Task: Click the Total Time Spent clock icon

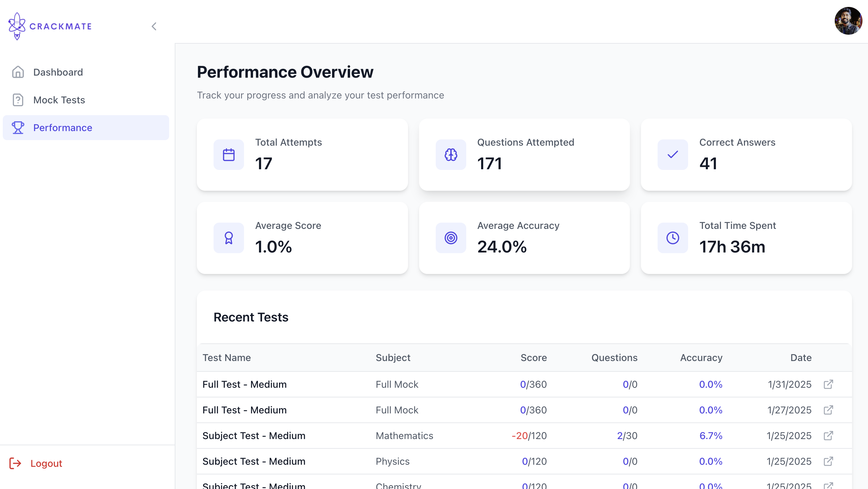Action: (x=672, y=238)
